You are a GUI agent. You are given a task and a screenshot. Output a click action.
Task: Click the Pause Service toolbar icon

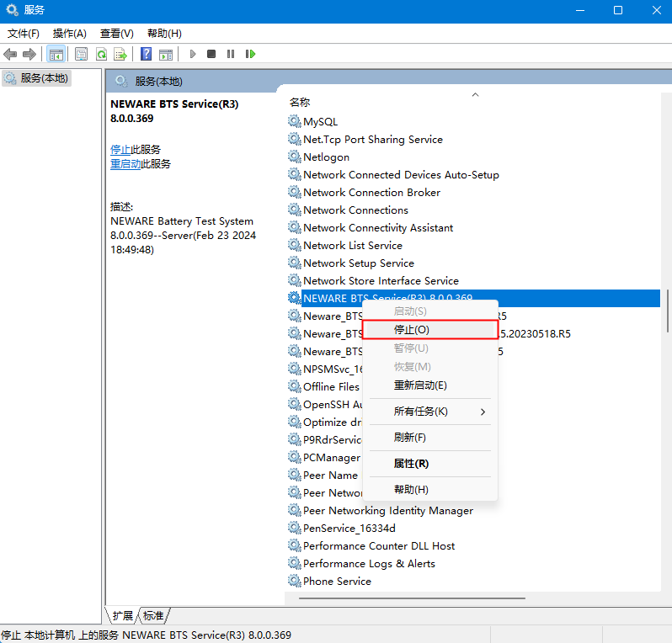[231, 54]
